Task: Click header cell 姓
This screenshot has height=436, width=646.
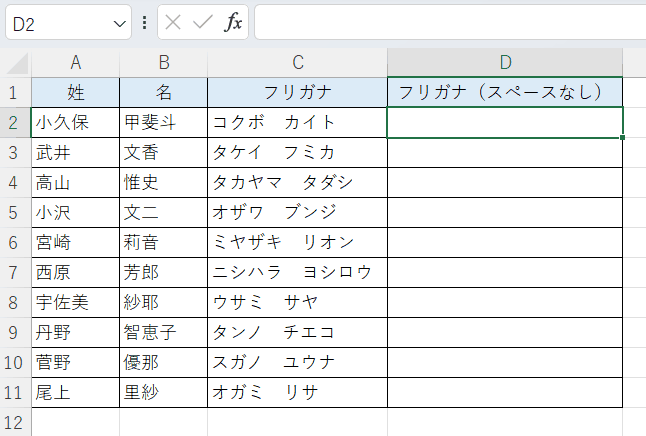Action: (75, 92)
